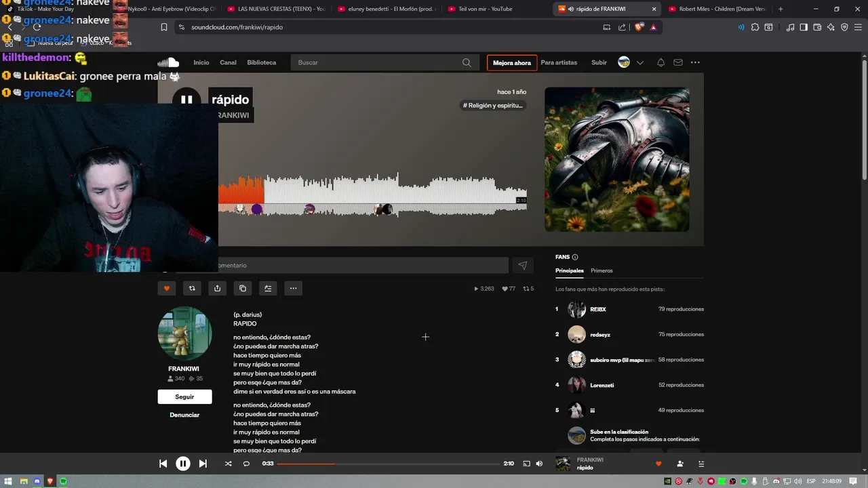Click the comment input field
The image size is (868, 488).
pyautogui.click(x=363, y=266)
